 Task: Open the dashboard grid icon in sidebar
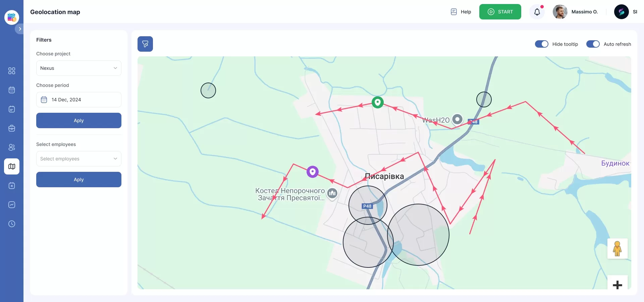12,71
